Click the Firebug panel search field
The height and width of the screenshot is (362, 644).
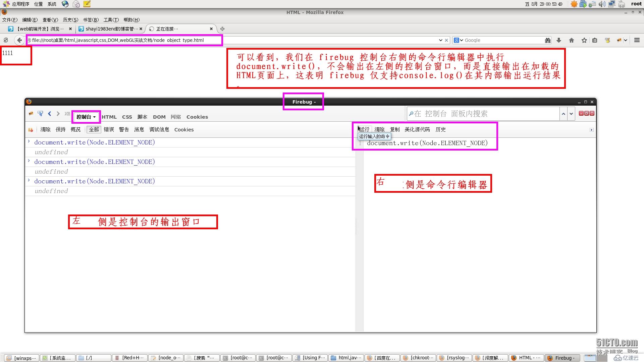pyautogui.click(x=483, y=114)
